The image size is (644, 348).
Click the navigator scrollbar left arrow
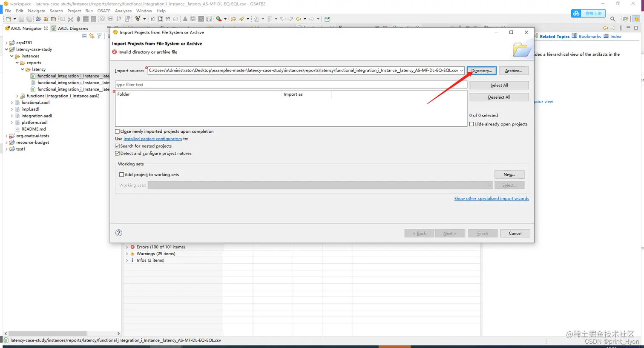click(6, 334)
